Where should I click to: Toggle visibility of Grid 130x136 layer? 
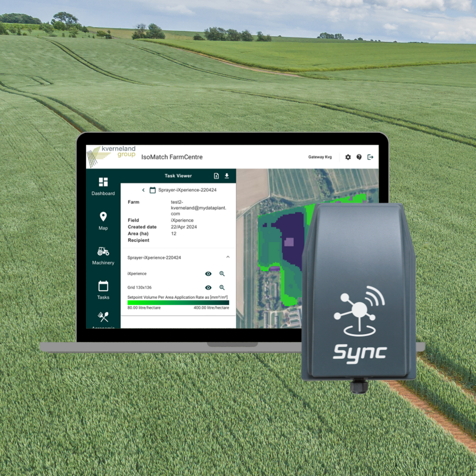click(208, 288)
